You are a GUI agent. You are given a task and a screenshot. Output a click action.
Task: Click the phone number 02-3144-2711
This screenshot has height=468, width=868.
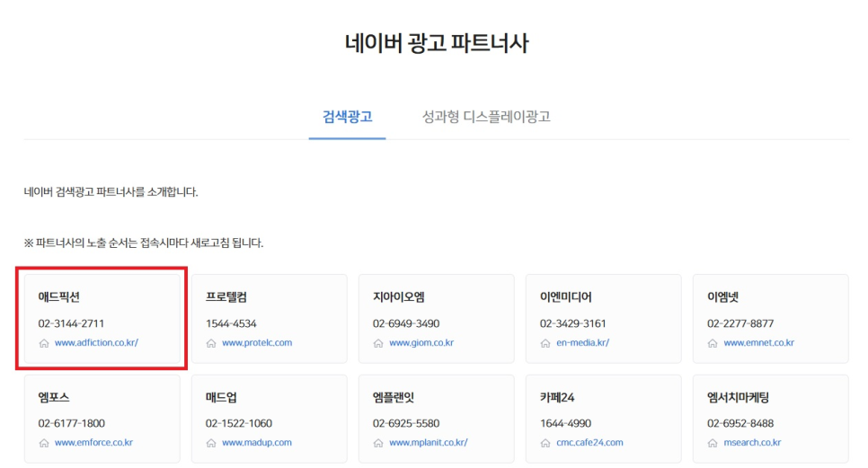(71, 323)
